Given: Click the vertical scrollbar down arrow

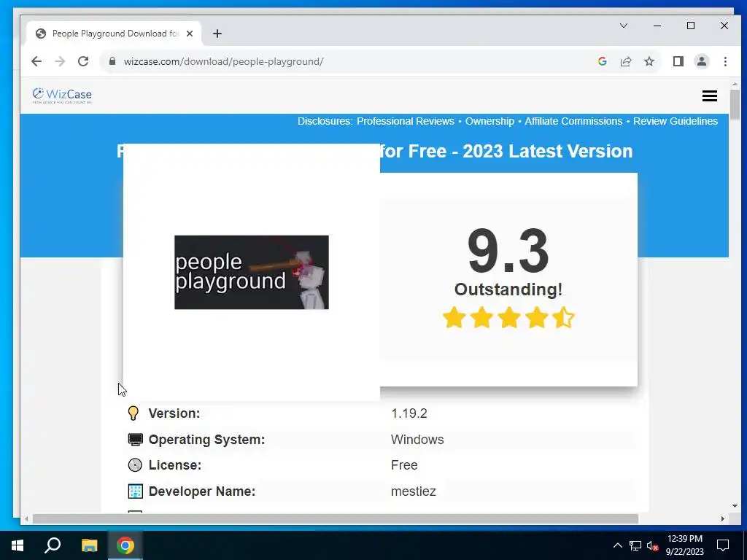Looking at the screenshot, I should click(735, 506).
